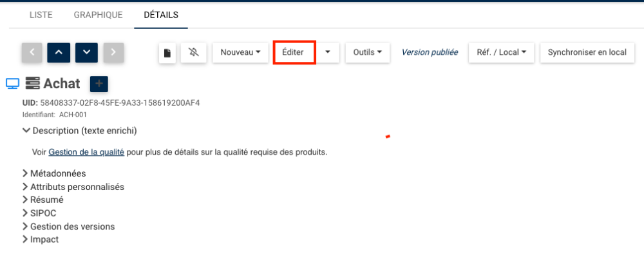Open the arrow dropdown next to Éditer
Screen dimensions: 644x277
[x=328, y=53]
